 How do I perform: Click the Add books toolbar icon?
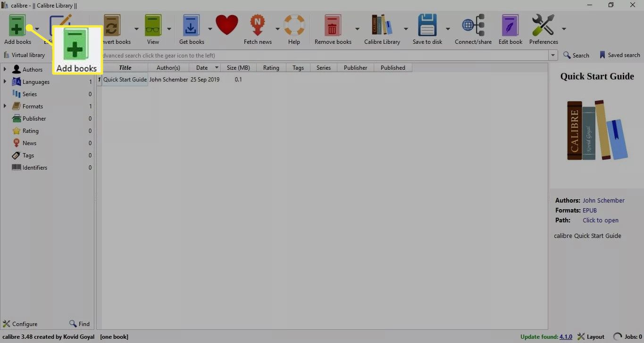coord(17,25)
